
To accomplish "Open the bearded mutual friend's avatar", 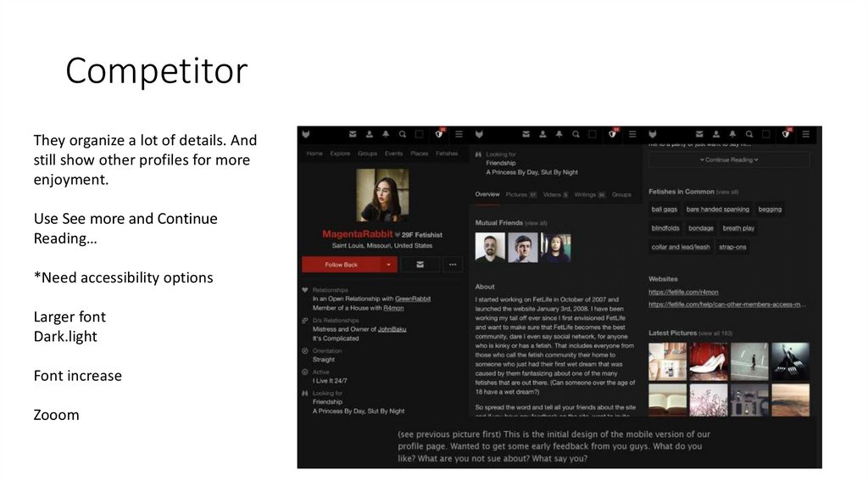I will [x=490, y=247].
